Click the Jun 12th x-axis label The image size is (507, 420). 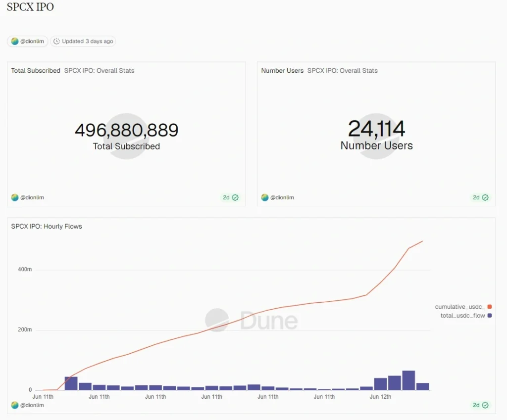coord(381,396)
